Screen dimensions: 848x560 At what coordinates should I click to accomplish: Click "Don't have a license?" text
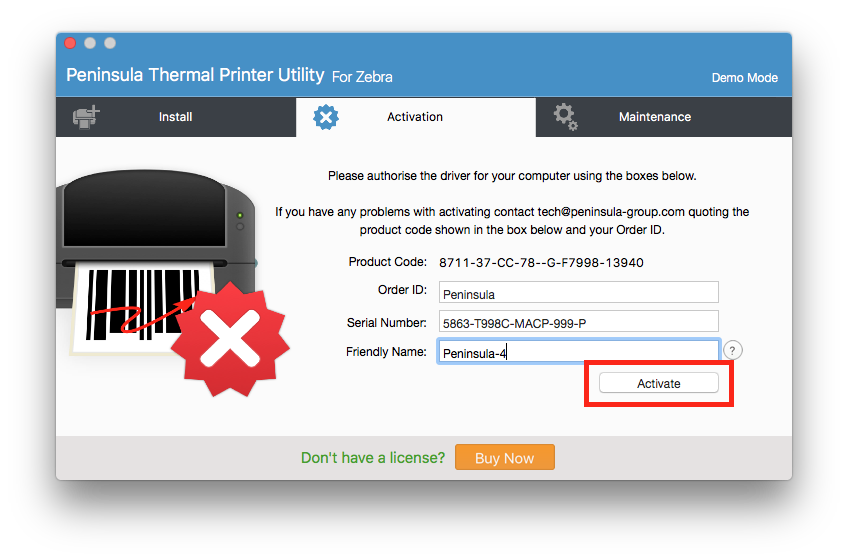coord(373,458)
